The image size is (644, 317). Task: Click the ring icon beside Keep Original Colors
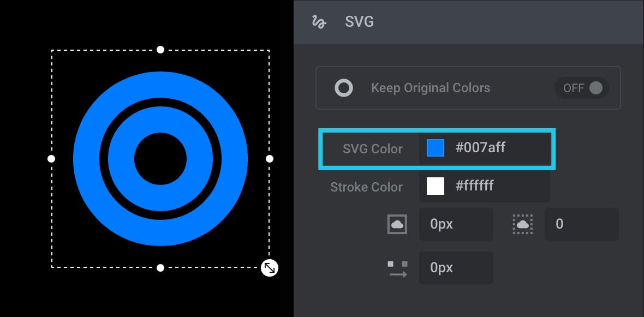(344, 88)
